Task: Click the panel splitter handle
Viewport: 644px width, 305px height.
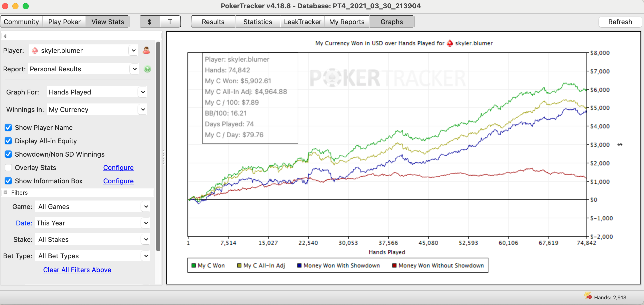Action: coord(164,157)
